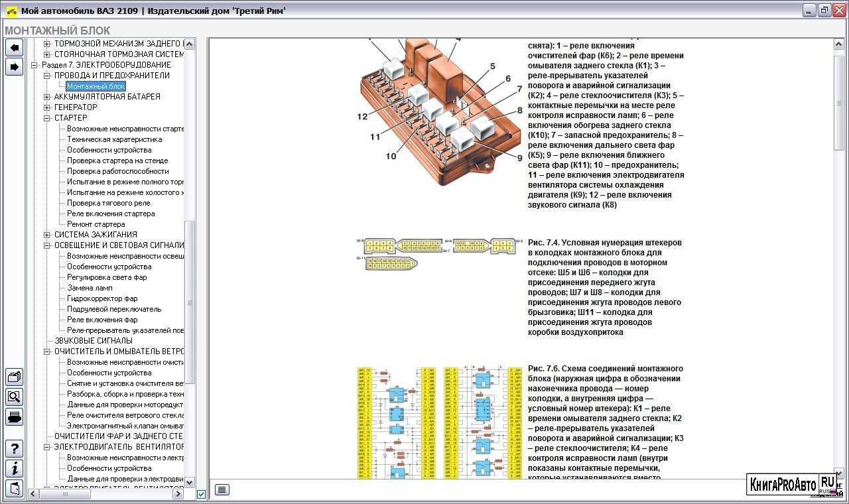Open Подрулевой переключатель item
Image resolution: width=849 pixels, height=504 pixels.
114,309
